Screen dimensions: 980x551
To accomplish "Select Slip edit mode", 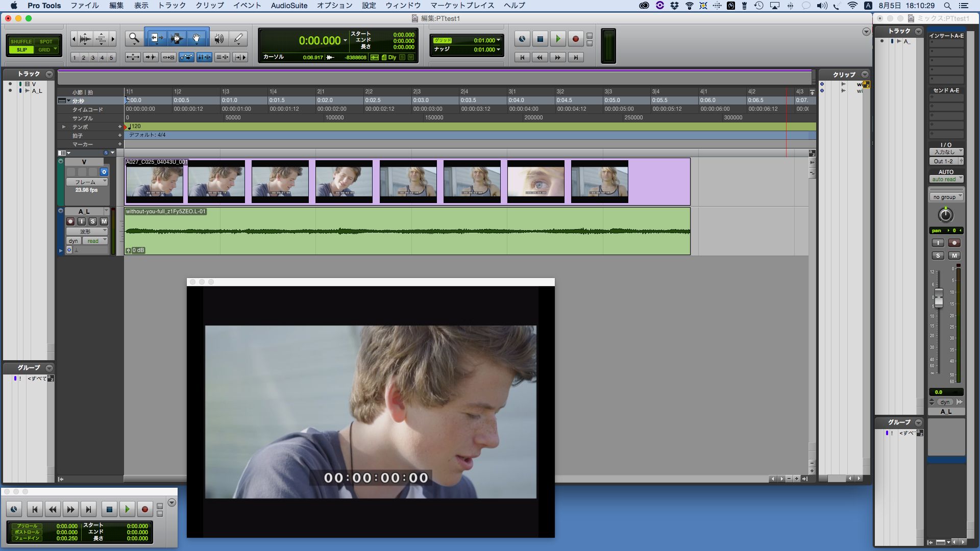I will pyautogui.click(x=21, y=49).
